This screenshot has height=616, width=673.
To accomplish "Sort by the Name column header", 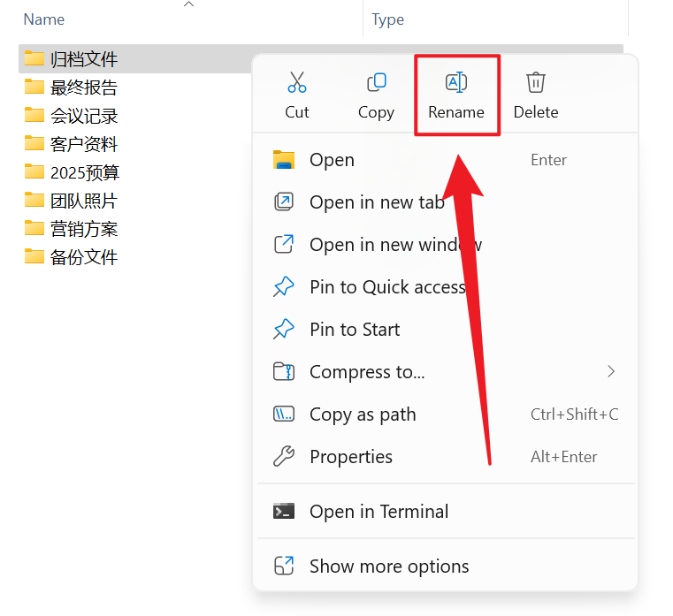I will click(44, 19).
